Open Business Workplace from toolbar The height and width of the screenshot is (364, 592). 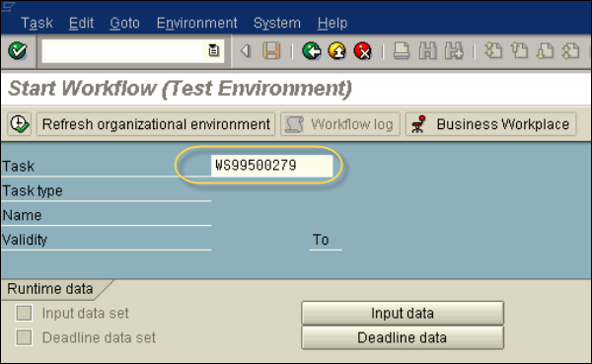coord(490,124)
